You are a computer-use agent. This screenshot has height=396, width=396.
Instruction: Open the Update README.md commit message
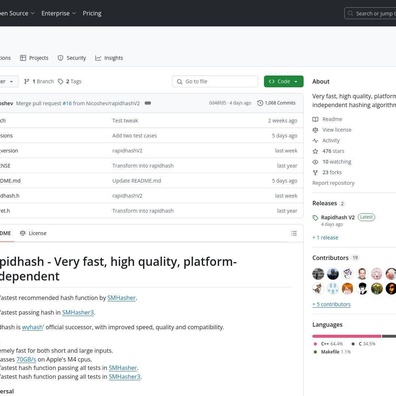tap(137, 181)
